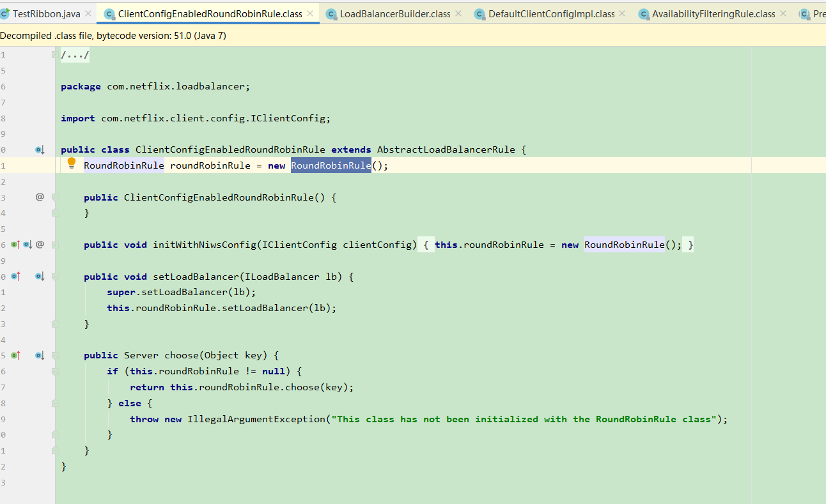Click AbstractLoadBalancerRule in the class declaration
826x504 pixels.
[446, 149]
